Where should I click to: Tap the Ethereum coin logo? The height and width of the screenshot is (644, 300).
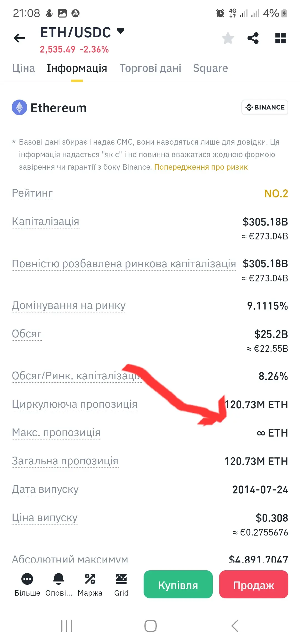pyautogui.click(x=19, y=107)
